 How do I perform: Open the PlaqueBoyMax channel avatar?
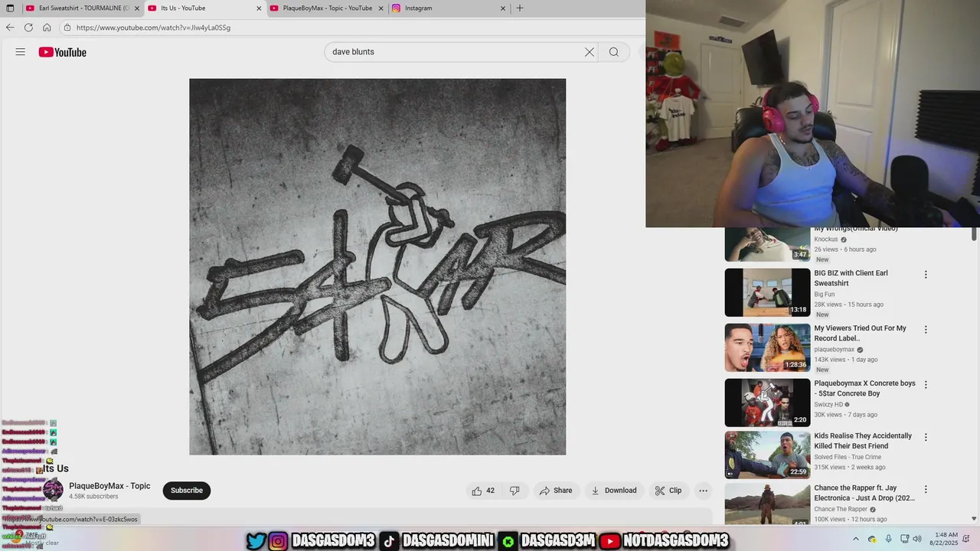pos(53,491)
